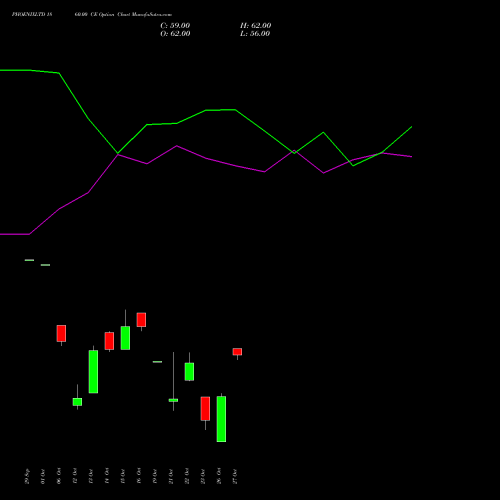500x500 pixels.
Task: Click the low value L: 56.00
Action: pos(255,34)
